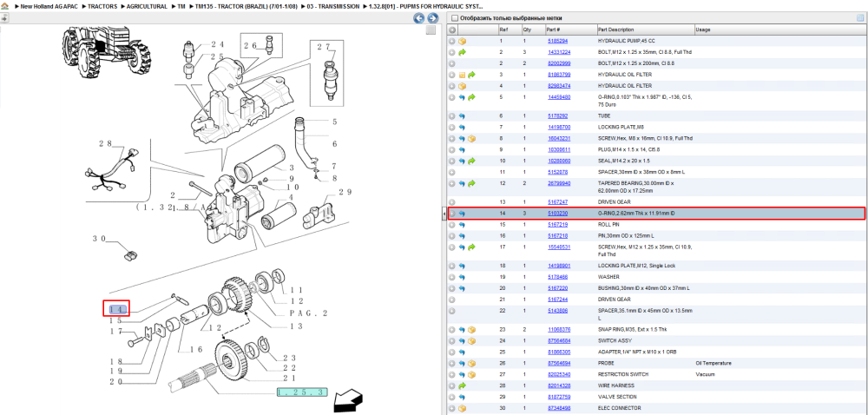Click box icon on ELEC CONNECTOR row
This screenshot has width=868, height=415.
(x=463, y=408)
